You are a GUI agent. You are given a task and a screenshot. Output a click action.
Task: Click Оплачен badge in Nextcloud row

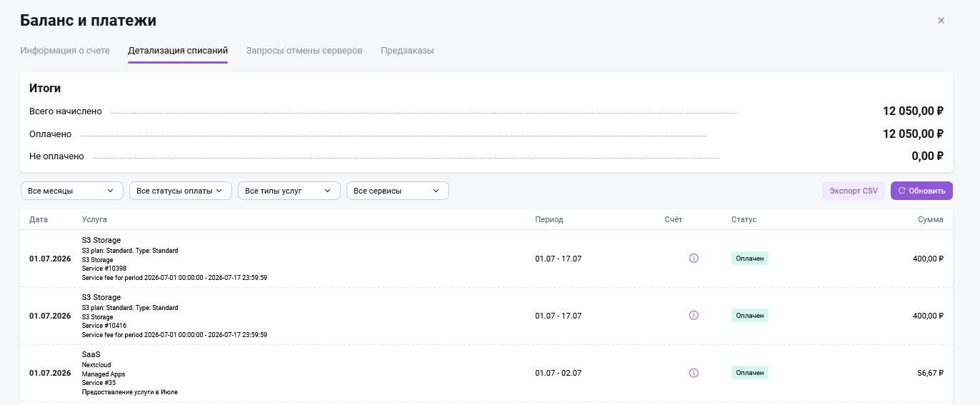[750, 373]
